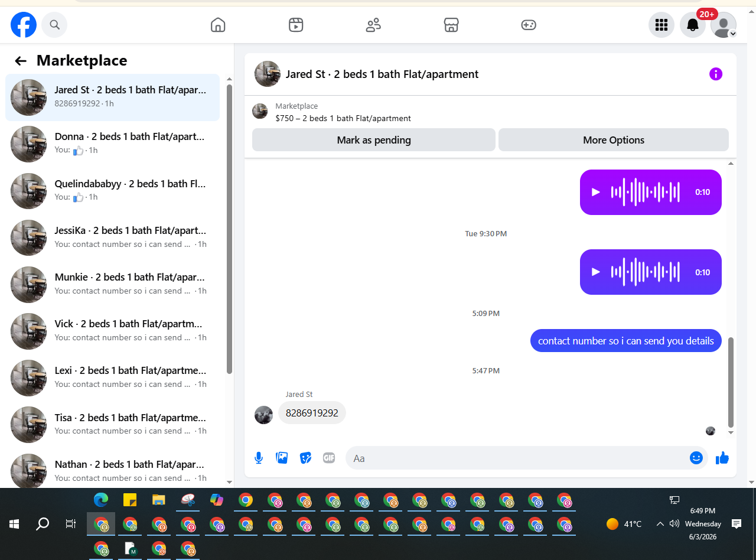Seek in waveform of voice message after Tue 9:30 PM
Viewport: 756px width, 560px height.
(646, 272)
